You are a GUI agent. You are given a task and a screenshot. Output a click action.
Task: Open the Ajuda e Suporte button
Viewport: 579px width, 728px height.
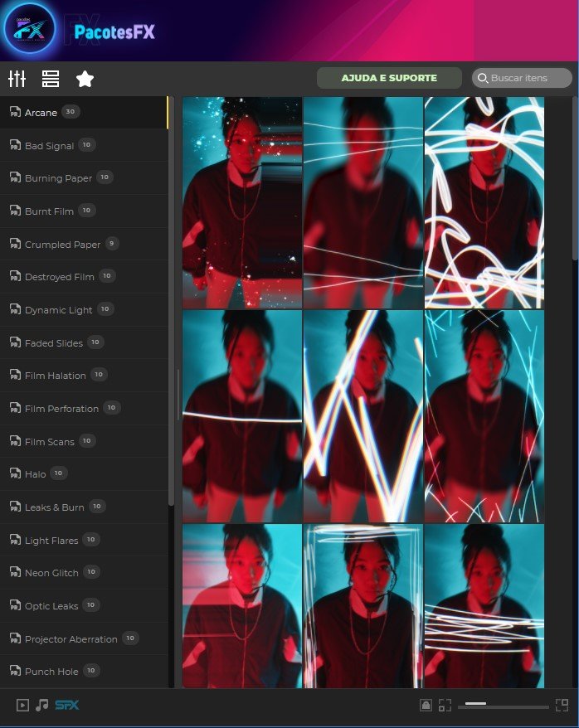coord(389,78)
